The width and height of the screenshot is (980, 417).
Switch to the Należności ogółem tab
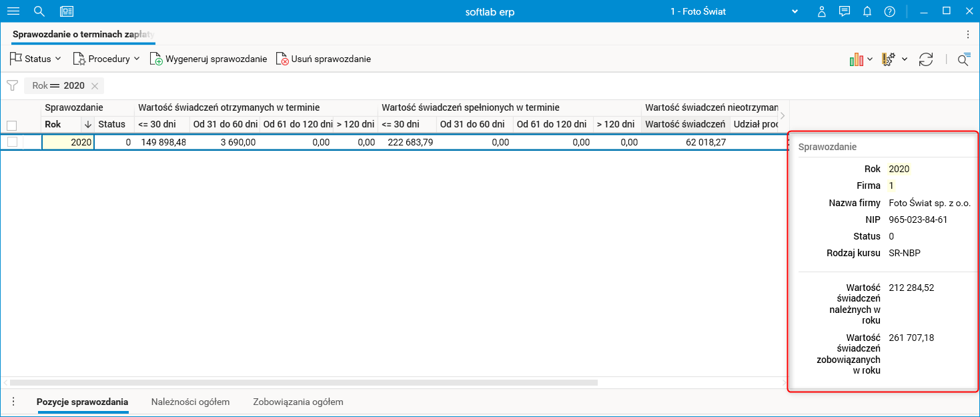(190, 402)
